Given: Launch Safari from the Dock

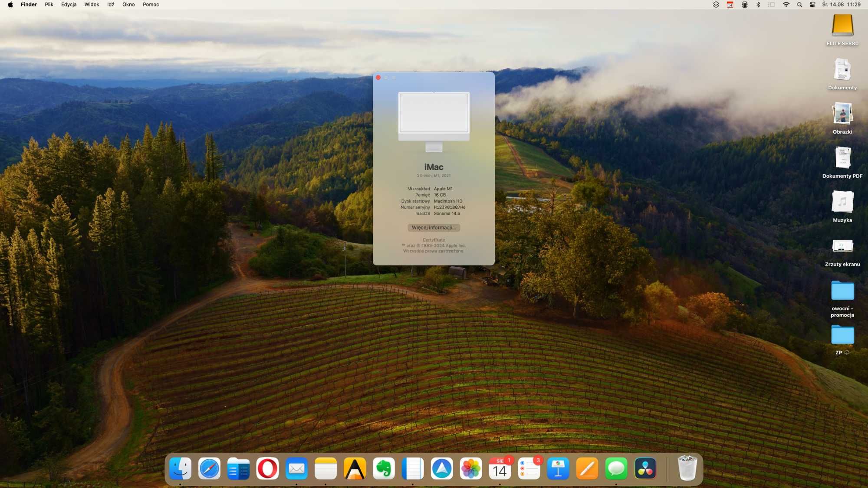Looking at the screenshot, I should 209,468.
